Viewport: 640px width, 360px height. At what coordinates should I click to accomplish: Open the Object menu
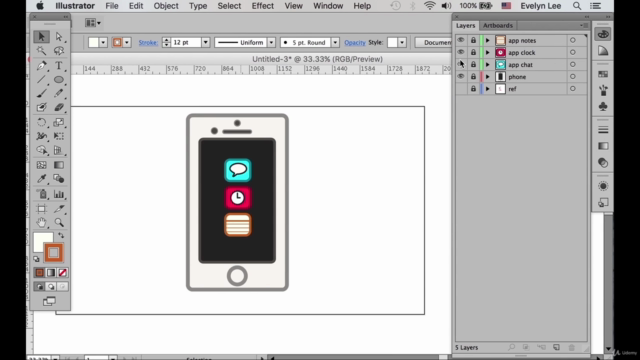166,6
